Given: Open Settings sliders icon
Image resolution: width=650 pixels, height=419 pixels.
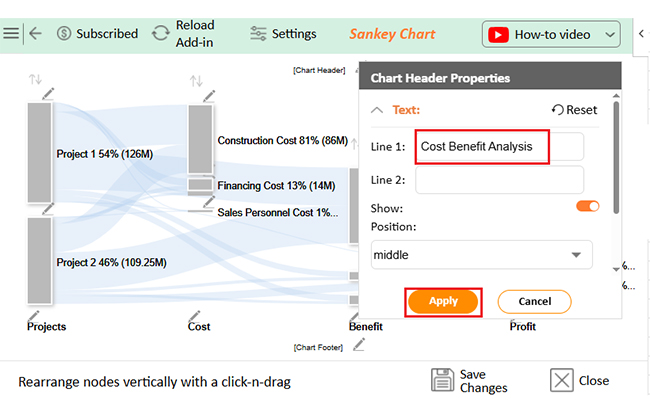Looking at the screenshot, I should (259, 33).
